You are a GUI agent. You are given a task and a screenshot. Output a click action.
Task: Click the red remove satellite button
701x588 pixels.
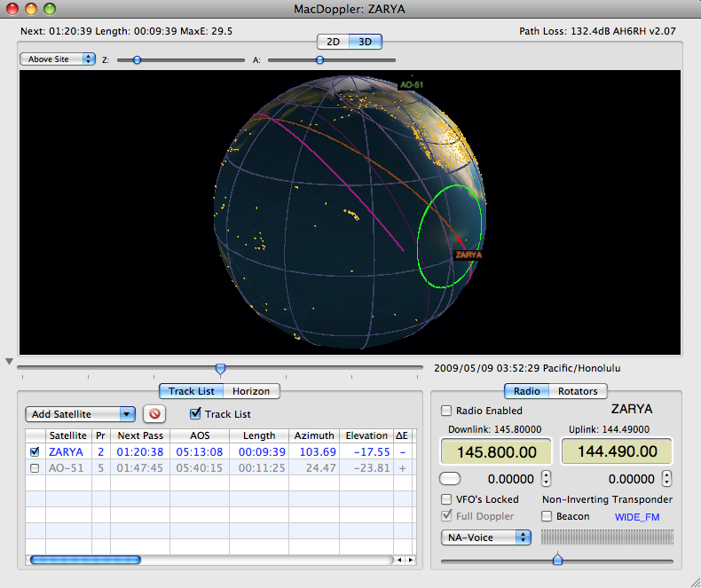tap(154, 414)
